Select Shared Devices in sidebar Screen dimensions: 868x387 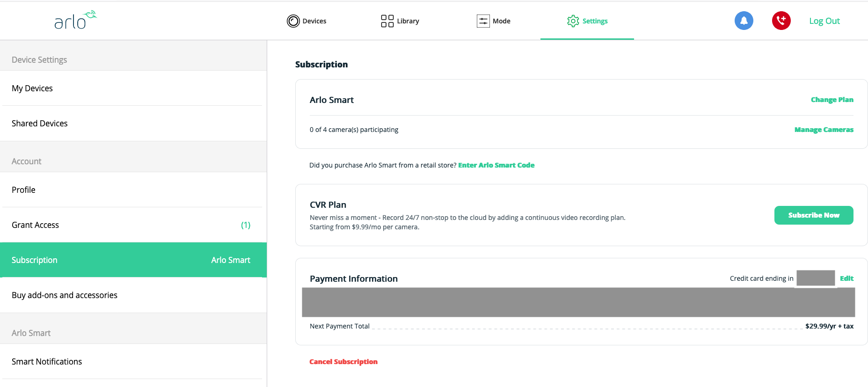coord(40,124)
